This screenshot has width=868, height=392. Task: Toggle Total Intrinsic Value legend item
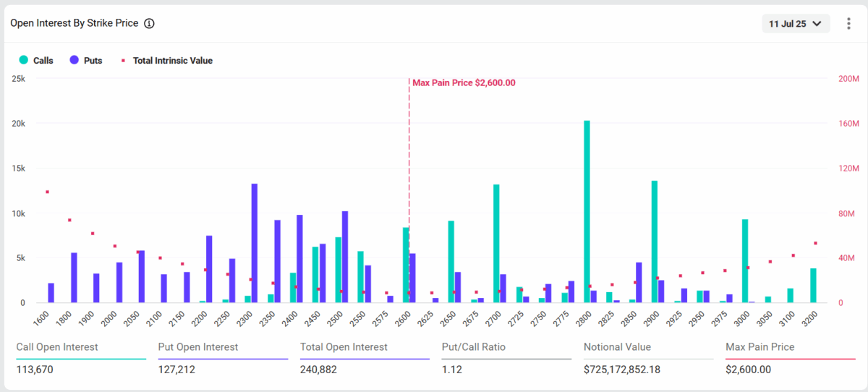click(172, 61)
